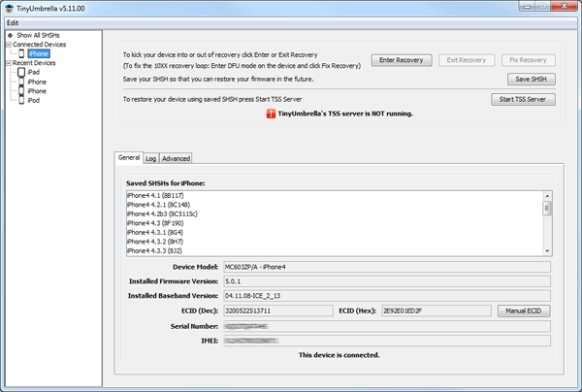
Task: Minimize the TinyUmbrella window
Action: [x=527, y=7]
